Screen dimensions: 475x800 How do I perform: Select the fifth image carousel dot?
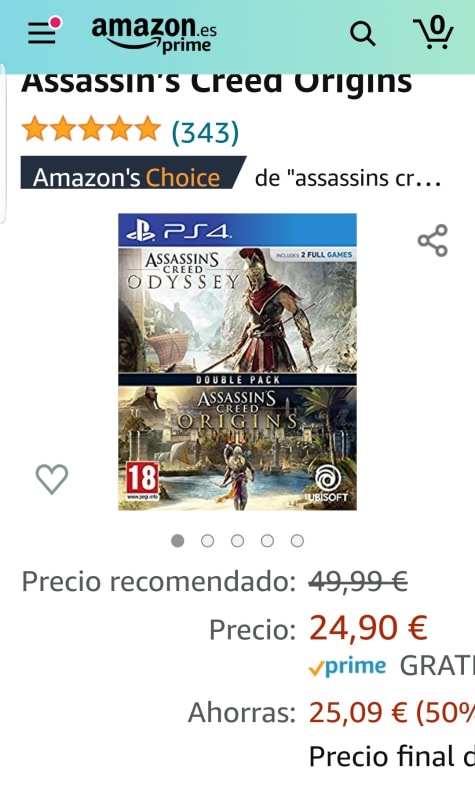[x=297, y=541]
